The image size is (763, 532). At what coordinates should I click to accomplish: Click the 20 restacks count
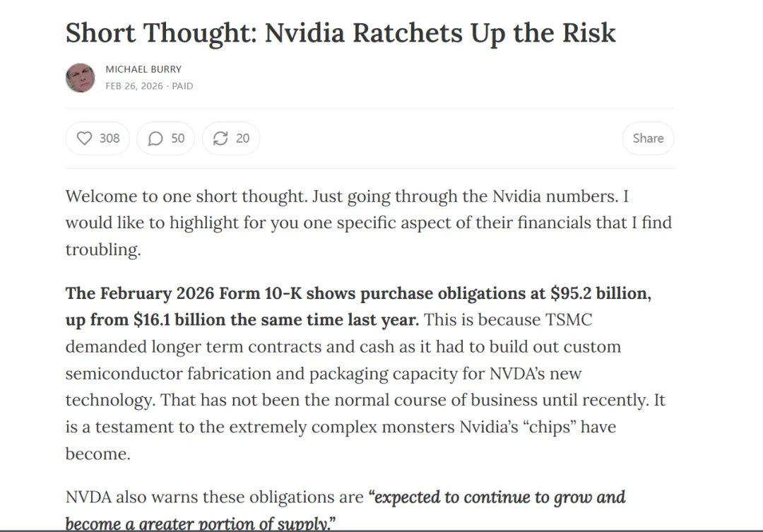242,138
